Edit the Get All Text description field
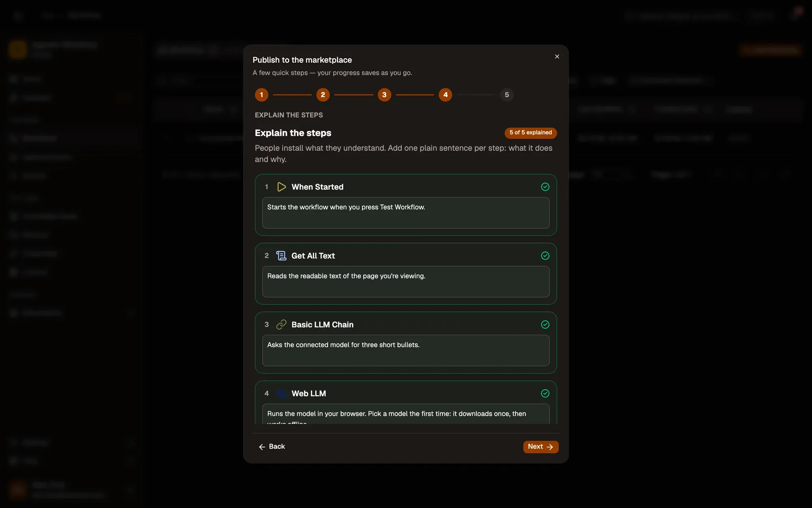This screenshot has height=508, width=812. 406,282
